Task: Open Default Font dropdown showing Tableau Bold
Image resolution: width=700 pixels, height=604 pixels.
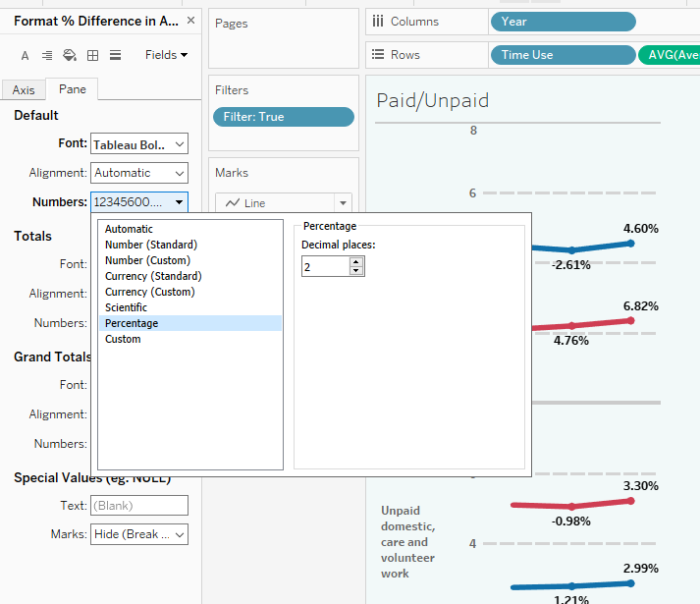Action: point(139,143)
